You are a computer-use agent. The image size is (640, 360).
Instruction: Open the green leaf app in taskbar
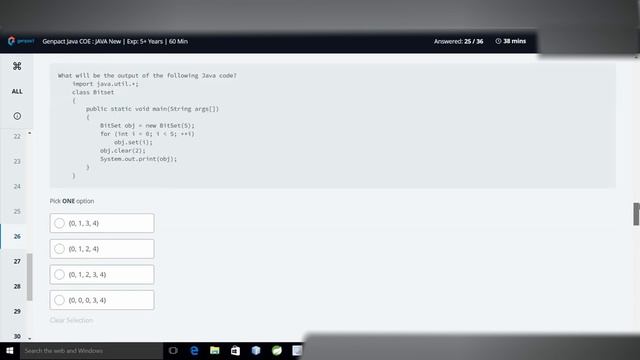pyautogui.click(x=277, y=351)
